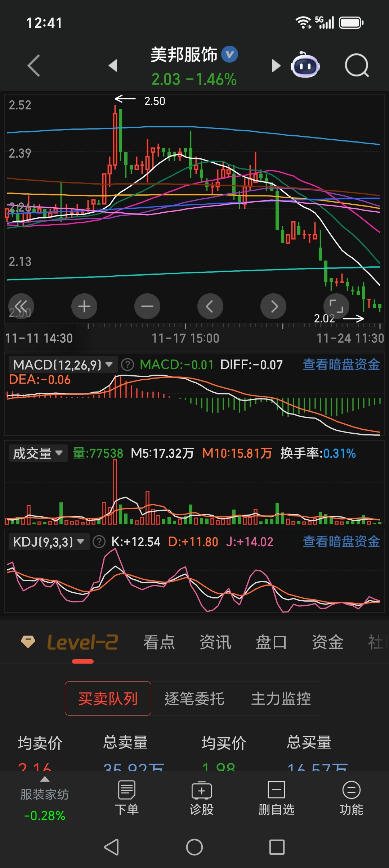Select 逐笔委托 sub-tab
This screenshot has width=389, height=868.
(x=194, y=699)
